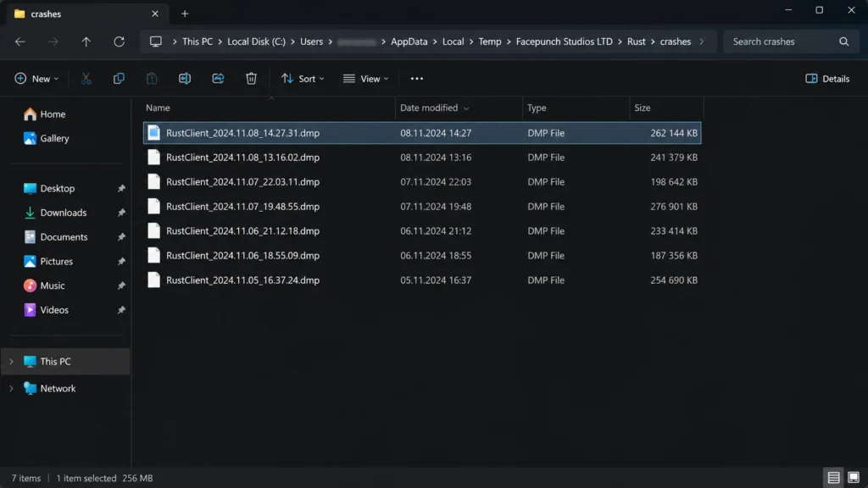Open the See more ellipsis menu
The width and height of the screenshot is (868, 488).
pos(417,79)
